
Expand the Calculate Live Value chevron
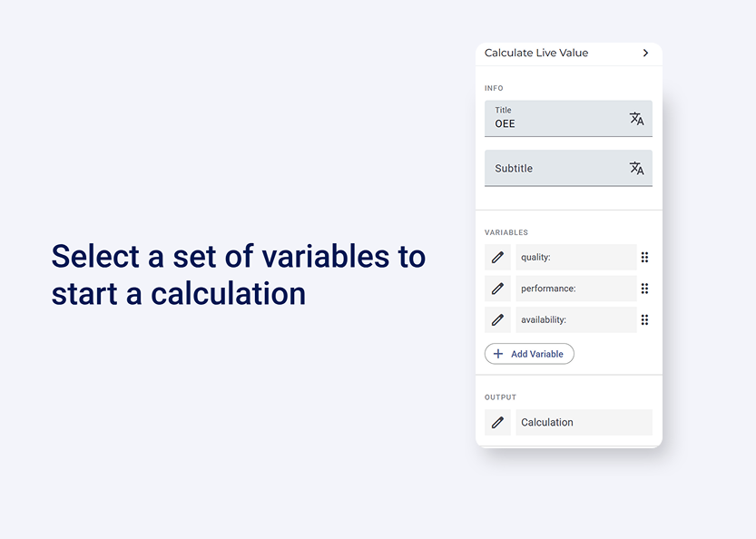point(645,54)
